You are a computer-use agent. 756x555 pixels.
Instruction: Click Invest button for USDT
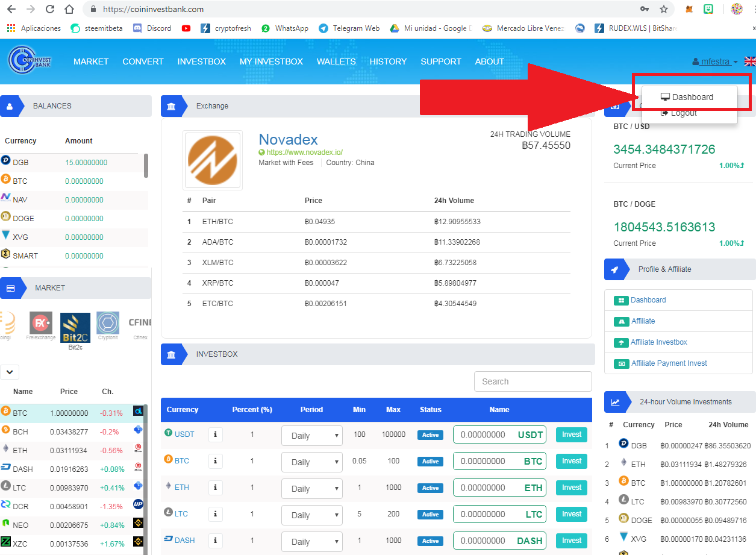point(572,434)
